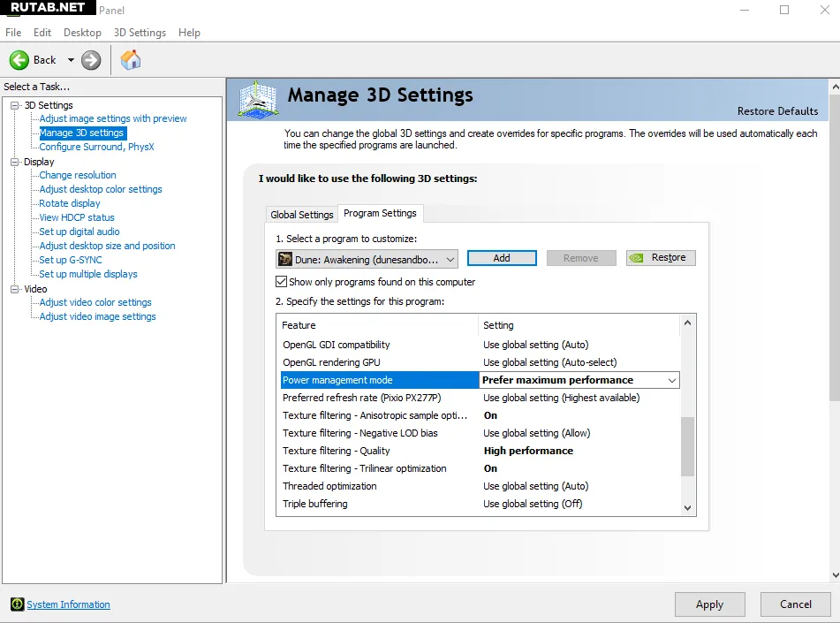Click the Dune: Awakening program icon
This screenshot has width=840, height=623.
click(x=285, y=260)
